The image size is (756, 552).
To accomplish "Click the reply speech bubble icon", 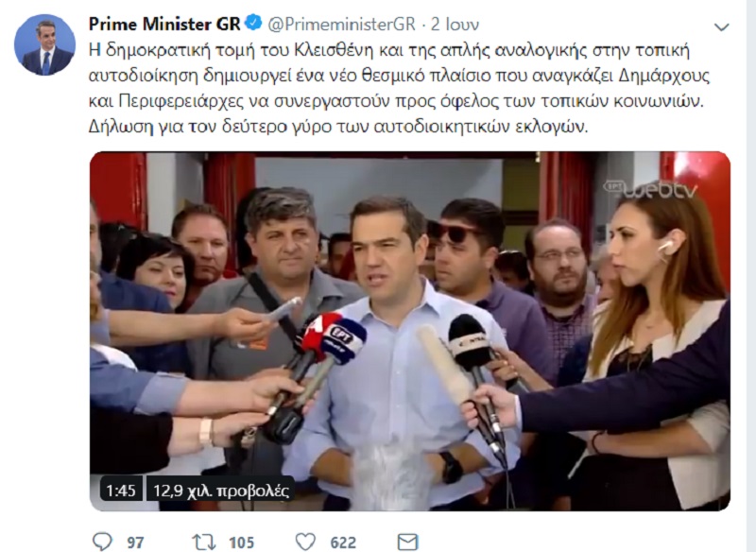I will tap(102, 542).
